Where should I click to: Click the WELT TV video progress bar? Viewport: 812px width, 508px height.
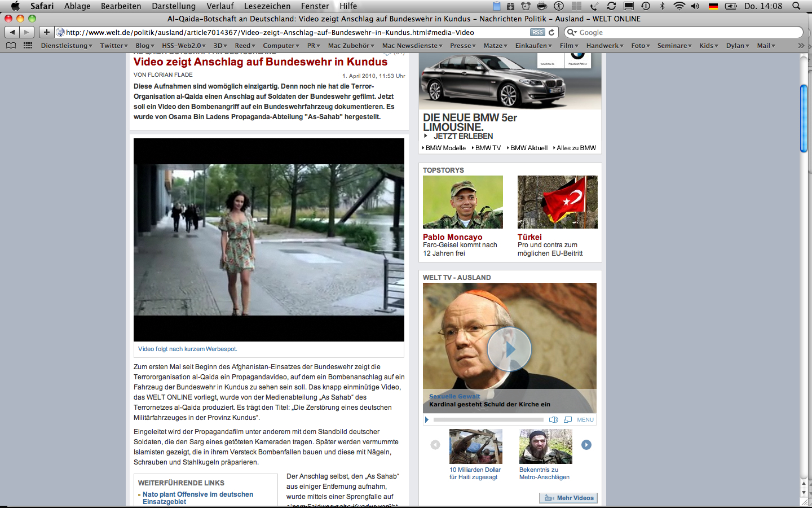click(488, 419)
